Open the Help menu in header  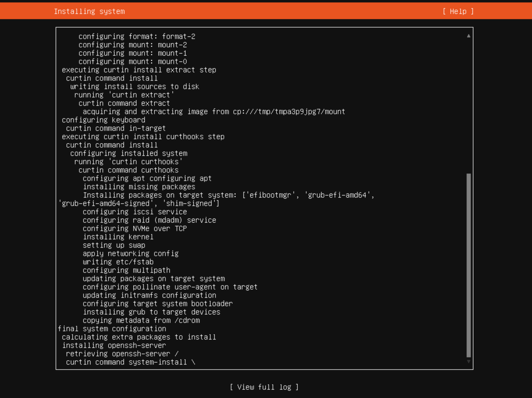point(458,11)
